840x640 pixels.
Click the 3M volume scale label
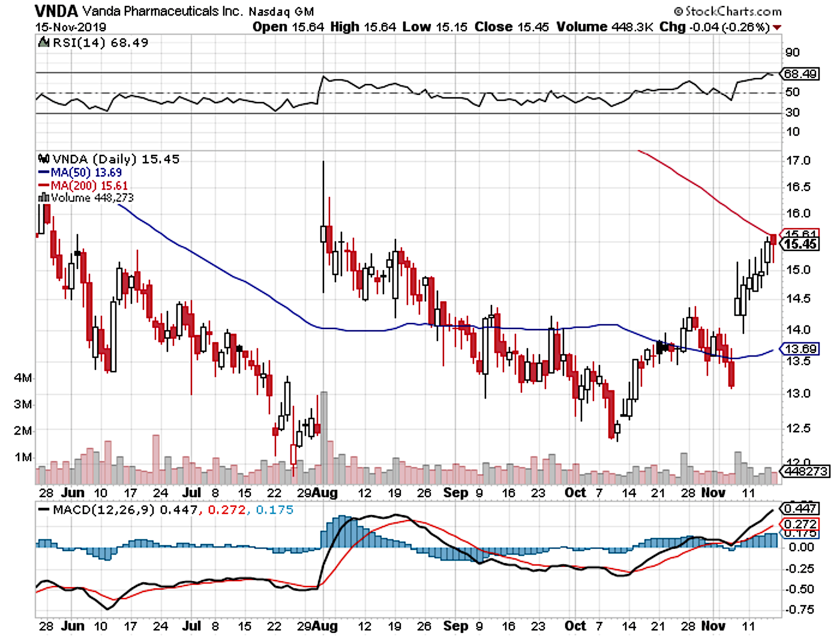click(x=23, y=404)
